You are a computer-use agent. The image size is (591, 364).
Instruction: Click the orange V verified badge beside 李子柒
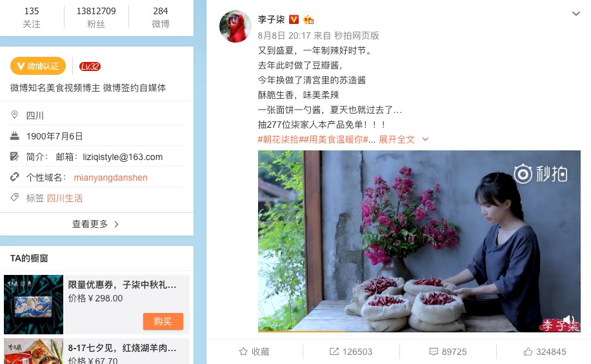pyautogui.click(x=294, y=19)
